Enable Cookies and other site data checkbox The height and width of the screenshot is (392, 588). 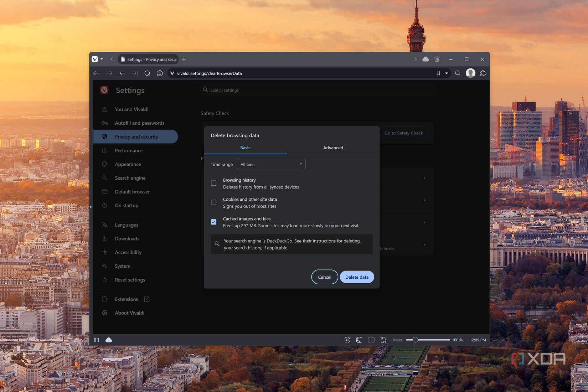point(213,202)
